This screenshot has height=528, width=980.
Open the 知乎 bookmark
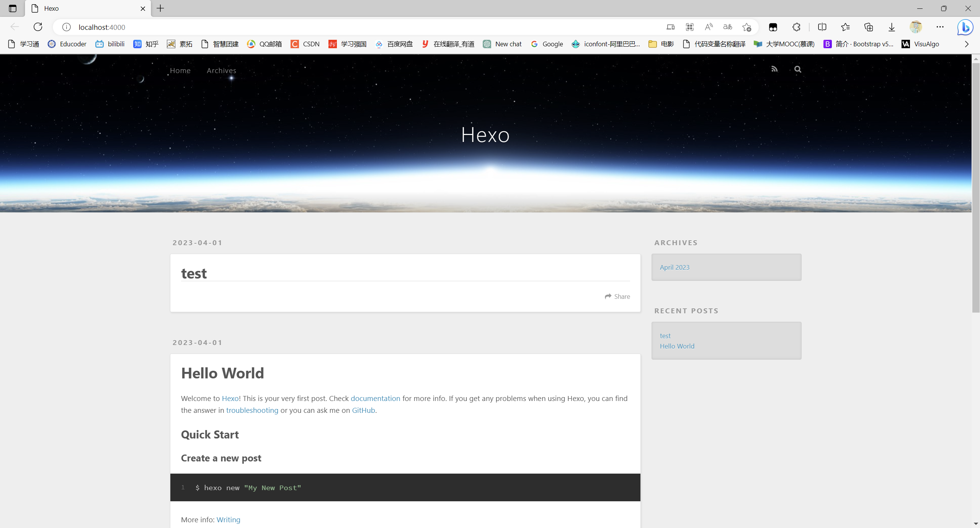146,44
